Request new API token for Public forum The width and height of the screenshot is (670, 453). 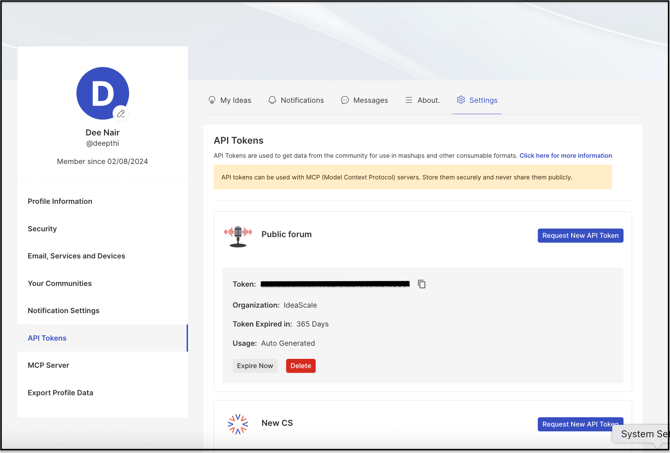pyautogui.click(x=580, y=236)
